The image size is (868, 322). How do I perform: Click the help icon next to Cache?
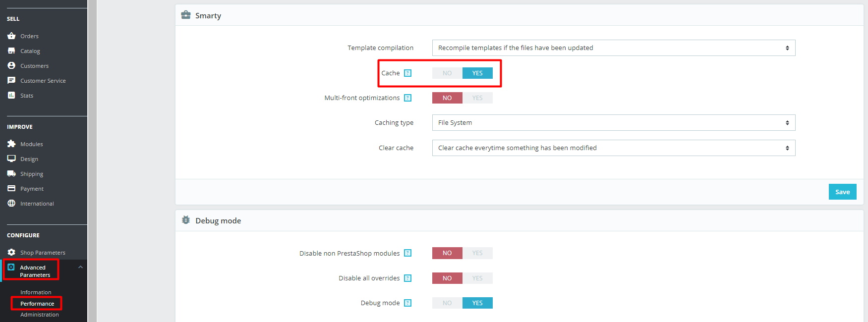coord(407,73)
